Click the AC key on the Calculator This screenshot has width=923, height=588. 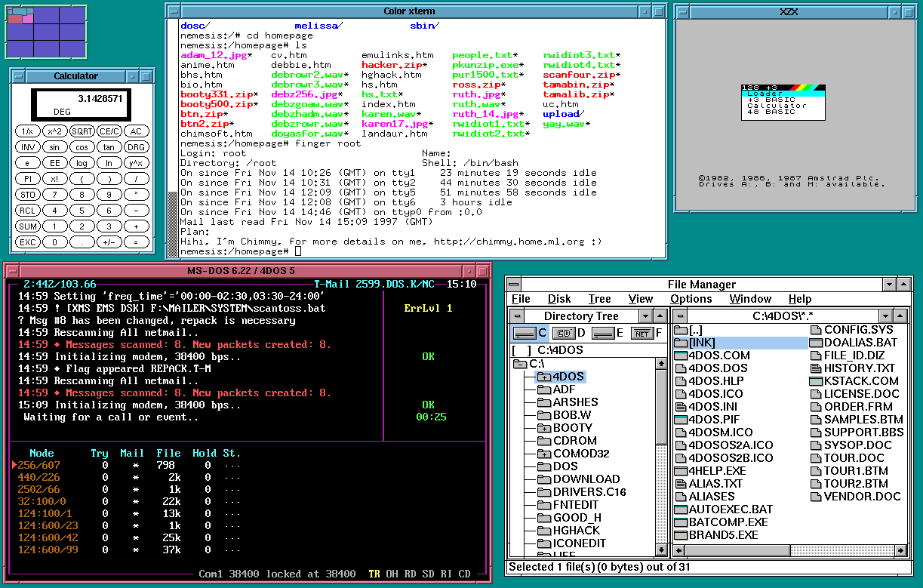coord(136,131)
